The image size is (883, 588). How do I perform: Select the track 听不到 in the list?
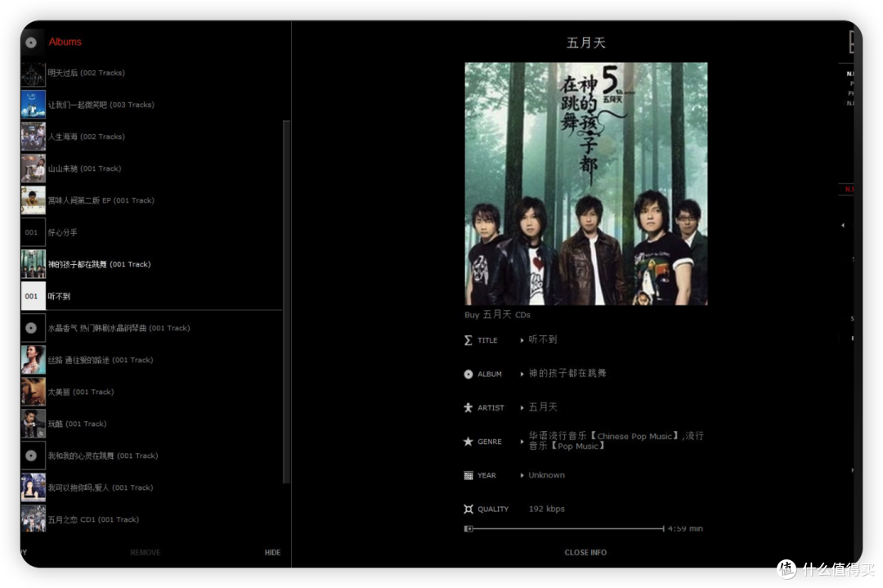coord(59,296)
